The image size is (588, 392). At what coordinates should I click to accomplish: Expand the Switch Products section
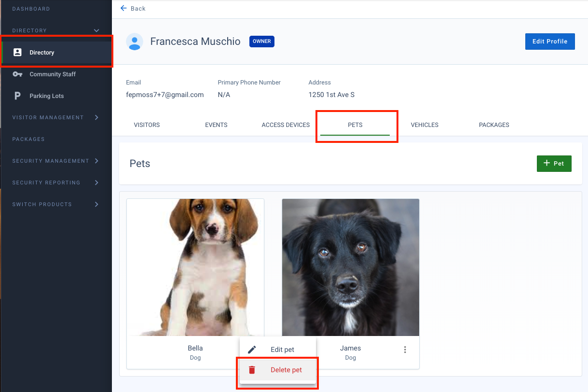point(98,204)
